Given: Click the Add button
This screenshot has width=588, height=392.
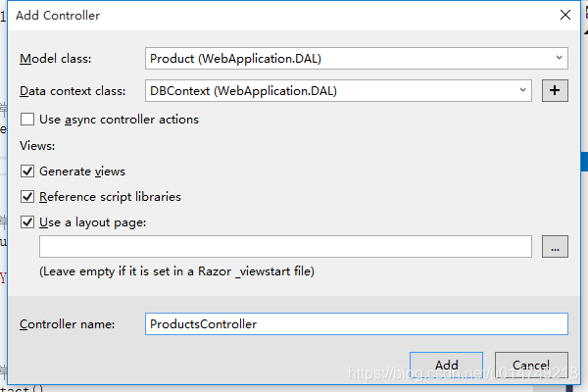Looking at the screenshot, I should 446,365.
